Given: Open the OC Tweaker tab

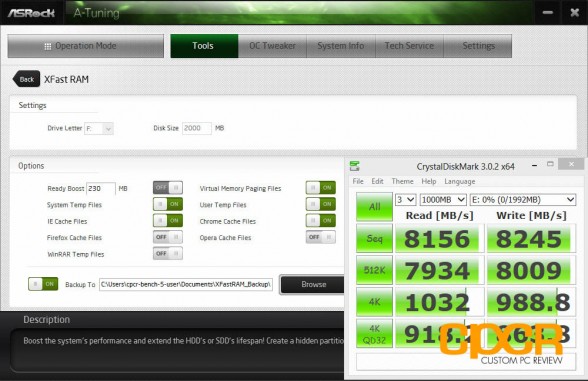Looking at the screenshot, I should (x=272, y=46).
